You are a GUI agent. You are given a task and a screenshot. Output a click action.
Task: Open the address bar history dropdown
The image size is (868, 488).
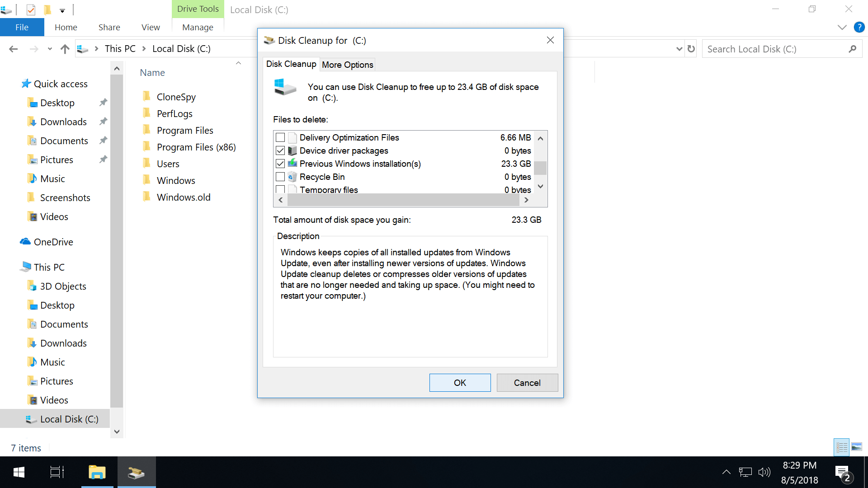click(679, 49)
